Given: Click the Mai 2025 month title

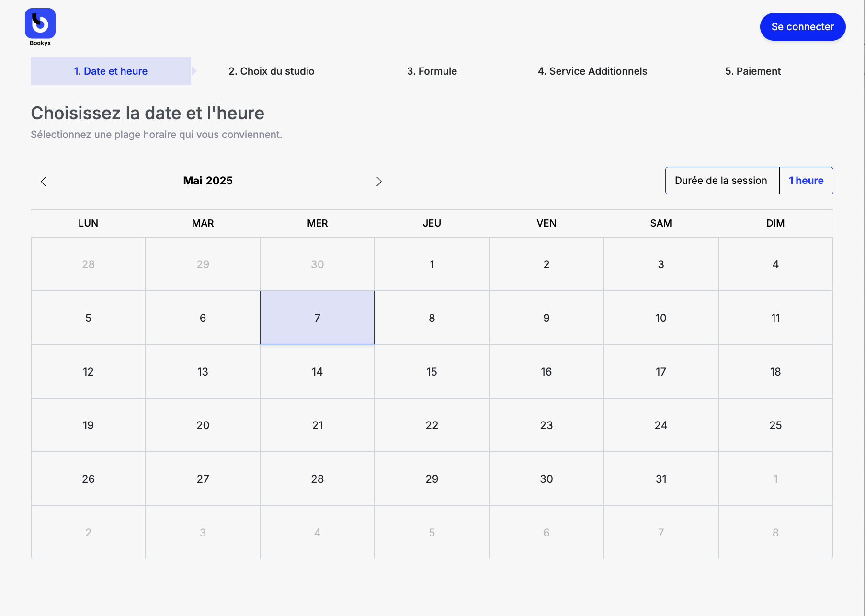Looking at the screenshot, I should click(207, 181).
